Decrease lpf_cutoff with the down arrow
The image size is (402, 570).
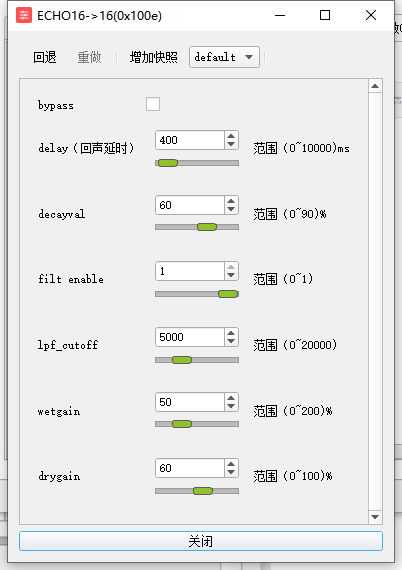231,341
